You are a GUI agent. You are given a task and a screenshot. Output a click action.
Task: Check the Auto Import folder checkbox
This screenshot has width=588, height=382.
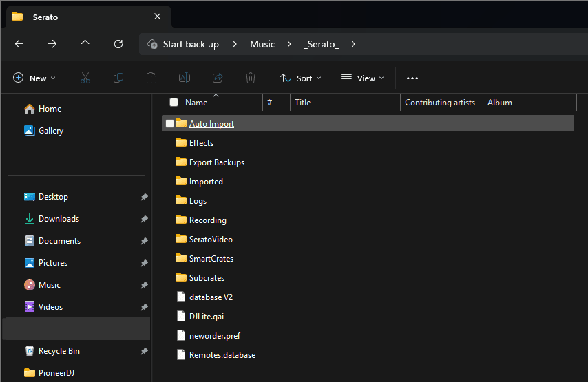(x=169, y=124)
